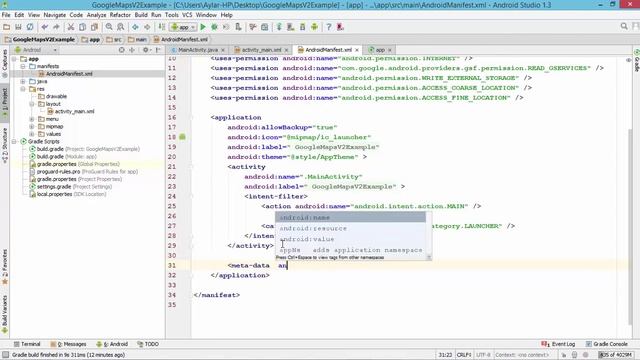The width and height of the screenshot is (640, 360).
Task: Open the app run configuration dropdown
Action: coord(183,27)
